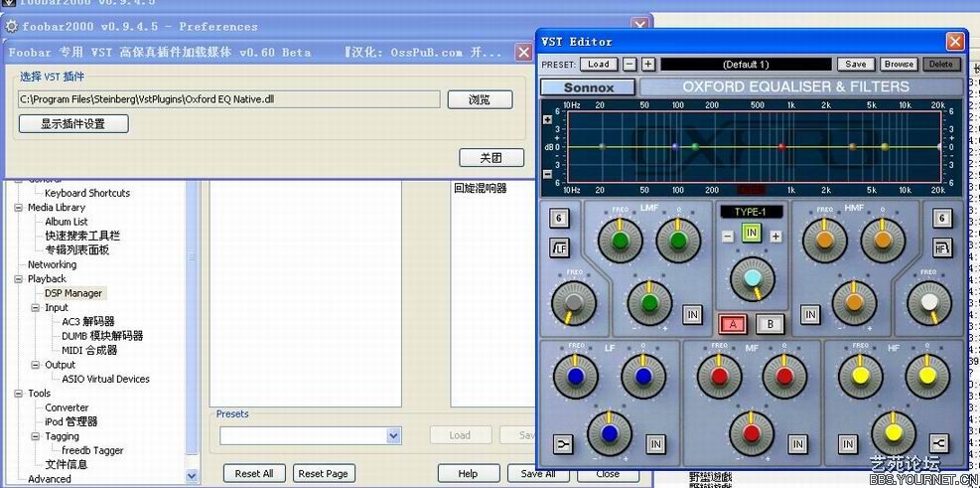Screen dimensions: 980x488
Task: Click the yellow HF Q knob
Action: pos(927,376)
